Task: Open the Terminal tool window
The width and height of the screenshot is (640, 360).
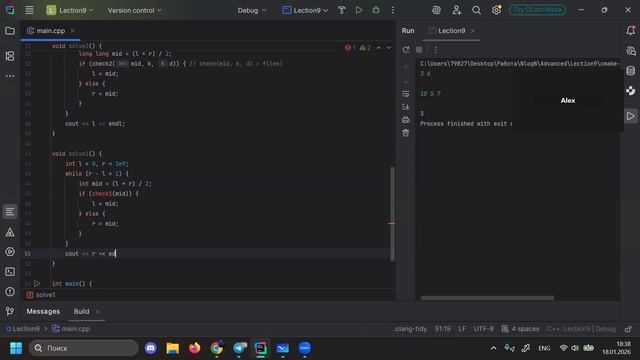Action: coord(10,272)
